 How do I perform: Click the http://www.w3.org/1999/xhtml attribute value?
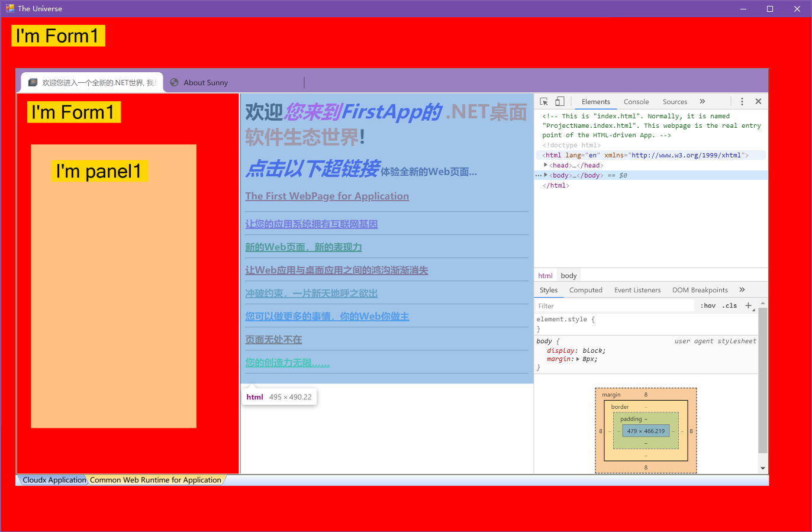tap(686, 155)
